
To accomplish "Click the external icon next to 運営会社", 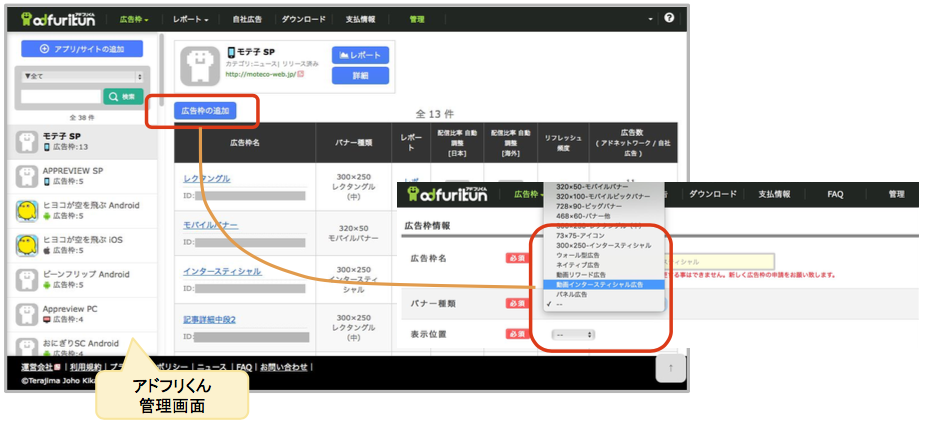I will click(57, 367).
